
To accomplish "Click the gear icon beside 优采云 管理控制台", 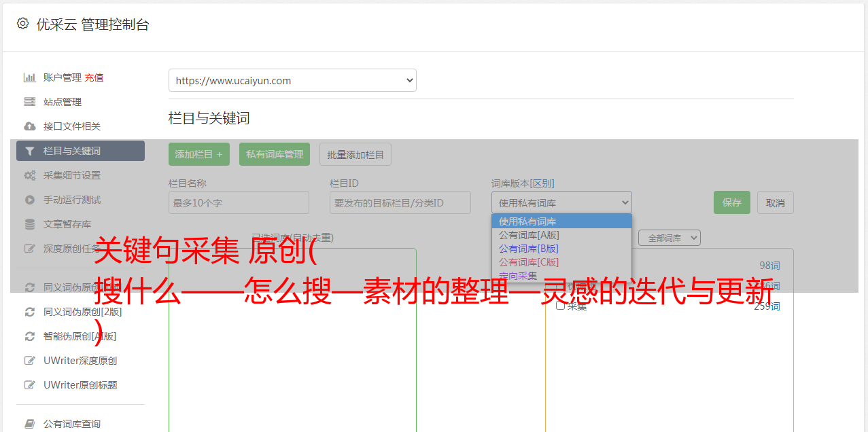I will coord(22,24).
